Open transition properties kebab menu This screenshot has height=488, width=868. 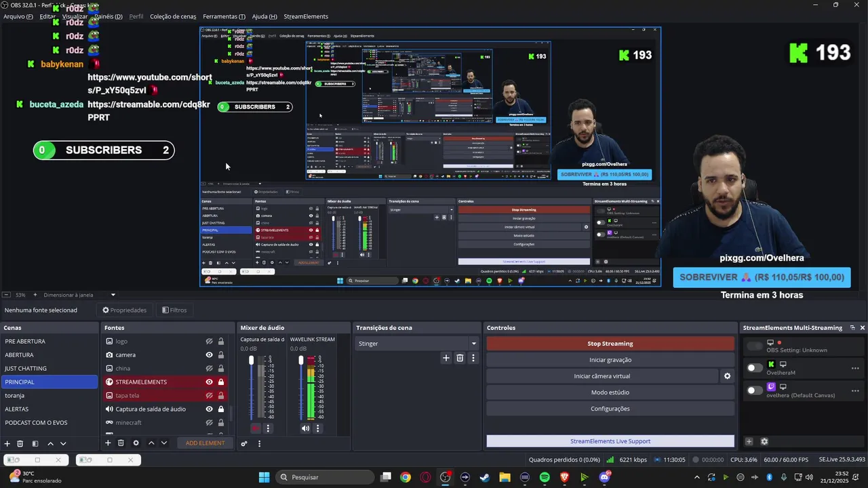473,358
